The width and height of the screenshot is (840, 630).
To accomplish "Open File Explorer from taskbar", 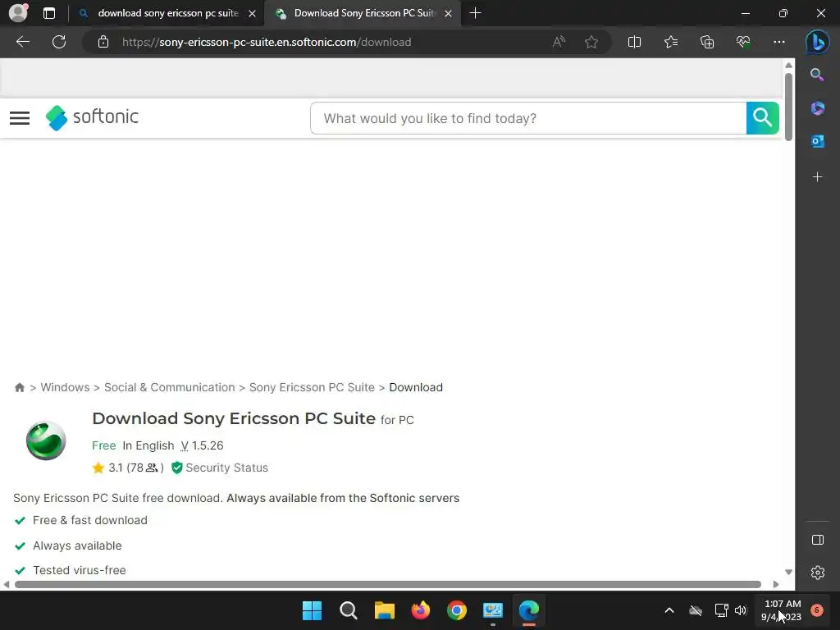I will (x=384, y=610).
